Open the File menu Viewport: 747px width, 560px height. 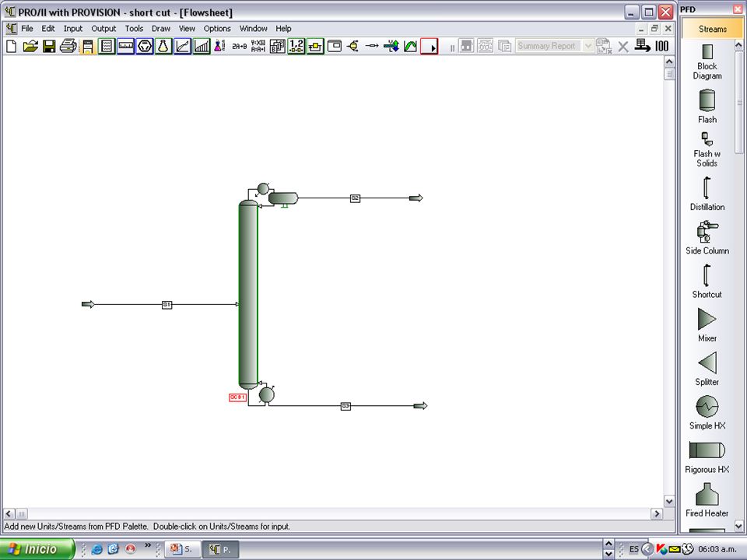point(26,29)
